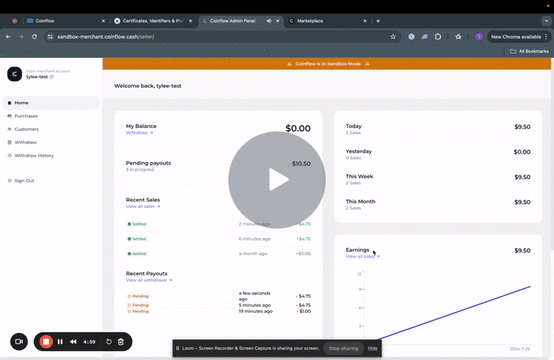Screen dimensions: 554x360
Task: Stop the Loom recording with red button
Action: (46, 342)
